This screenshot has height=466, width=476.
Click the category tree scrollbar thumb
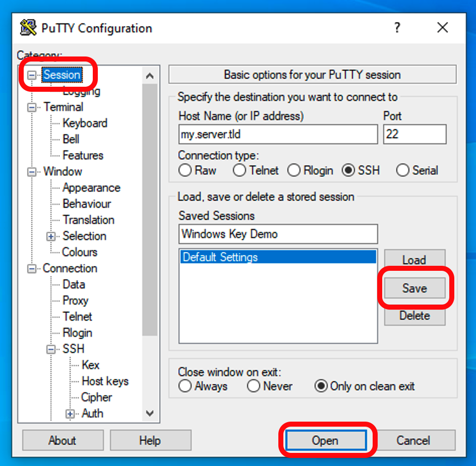pyautogui.click(x=150, y=210)
